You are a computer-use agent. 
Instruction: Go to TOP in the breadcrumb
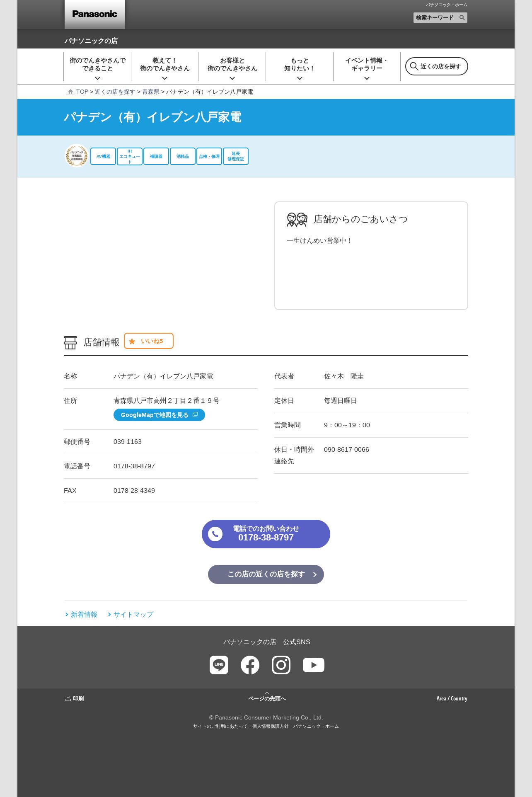pyautogui.click(x=82, y=92)
